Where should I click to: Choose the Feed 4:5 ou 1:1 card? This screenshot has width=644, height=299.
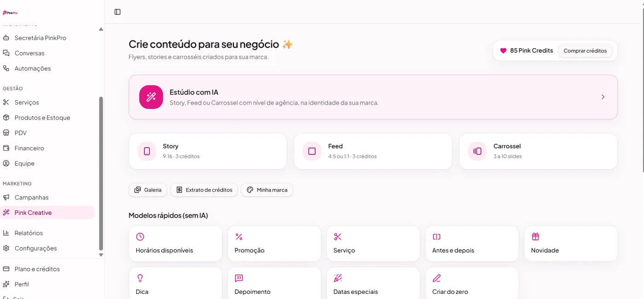[373, 151]
